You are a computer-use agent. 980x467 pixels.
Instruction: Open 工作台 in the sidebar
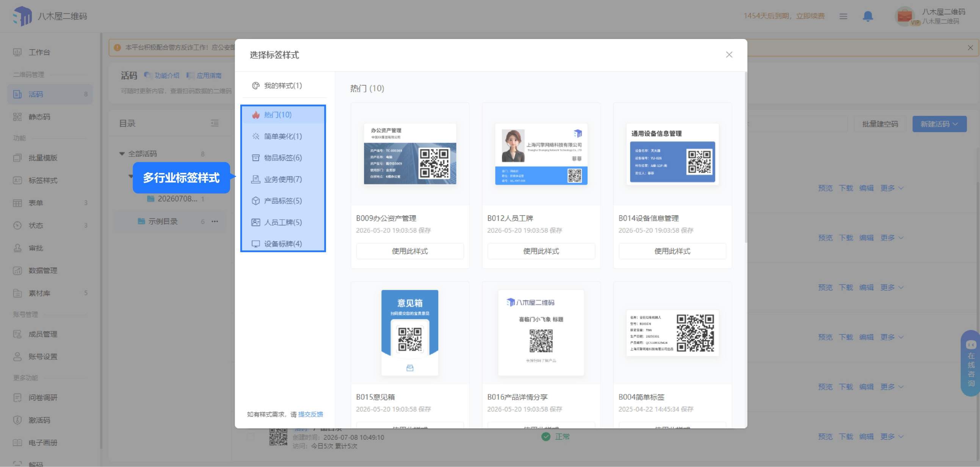coord(39,52)
